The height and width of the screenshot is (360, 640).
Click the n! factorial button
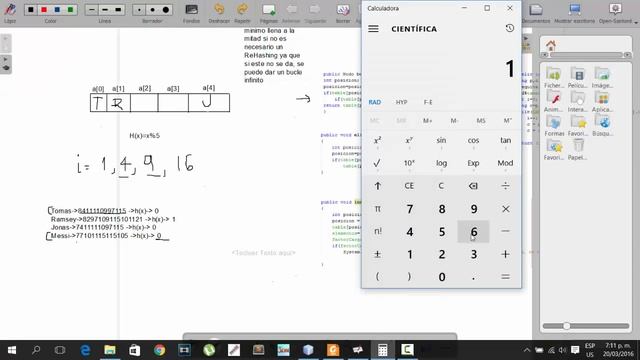point(377,231)
